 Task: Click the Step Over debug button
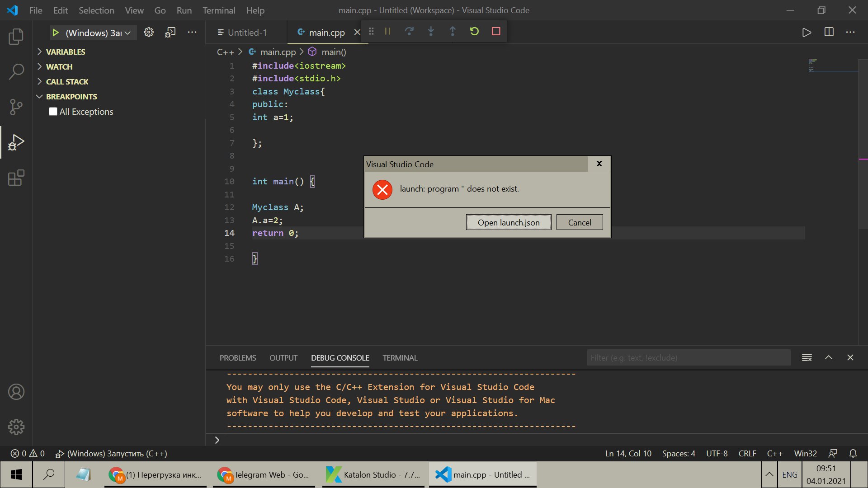tap(409, 31)
